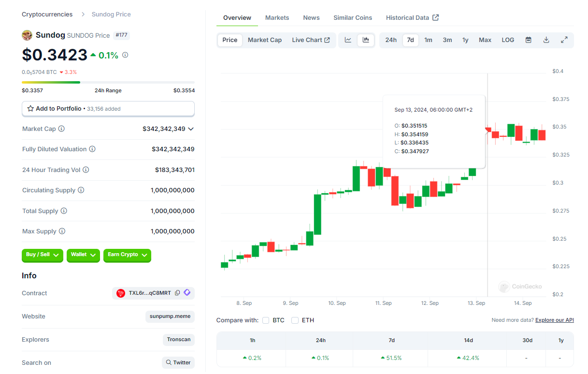This screenshot has height=374, width=588.
Task: Click the magnifier icon on the Twitter button
Action: [169, 362]
